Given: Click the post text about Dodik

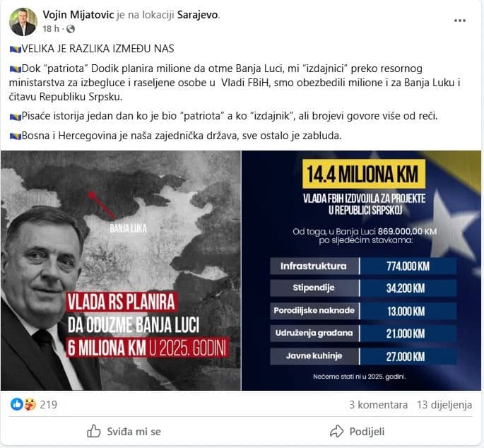Looking at the screenshot, I should [235, 83].
